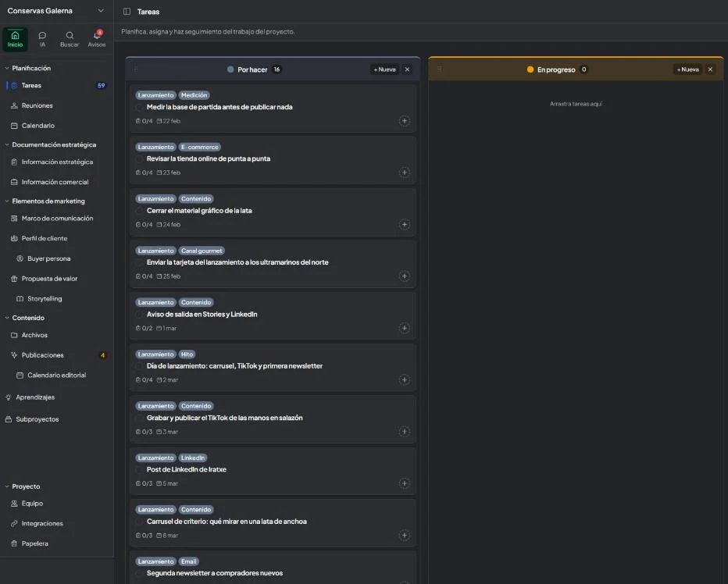Click the orange En progreso status dot
Viewport: 728px width, 584px height.
point(530,69)
